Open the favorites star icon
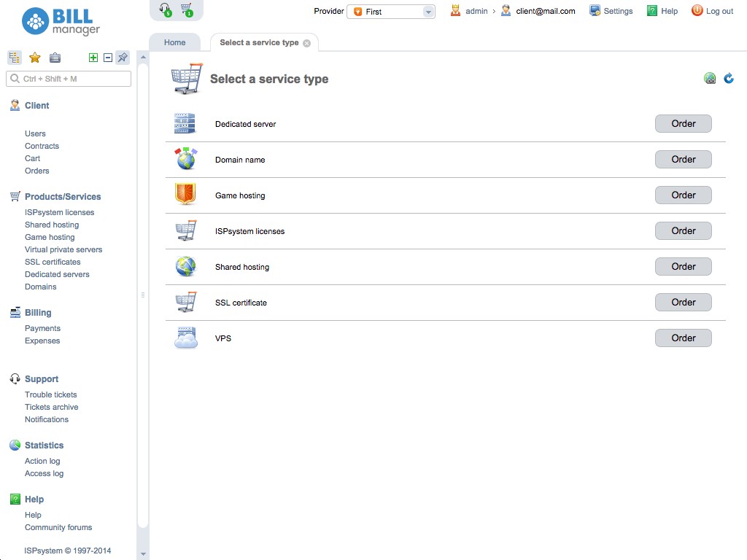Screen dimensions: 747x560 click(34, 58)
